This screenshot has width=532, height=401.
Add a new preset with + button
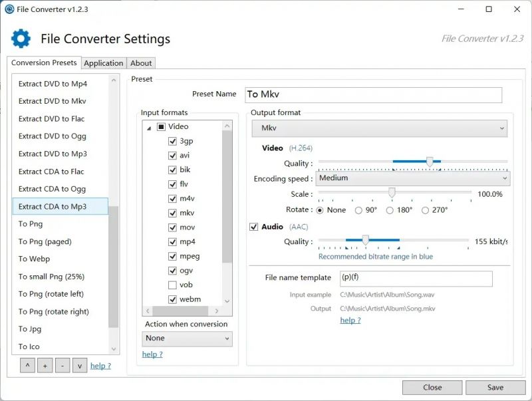45,366
